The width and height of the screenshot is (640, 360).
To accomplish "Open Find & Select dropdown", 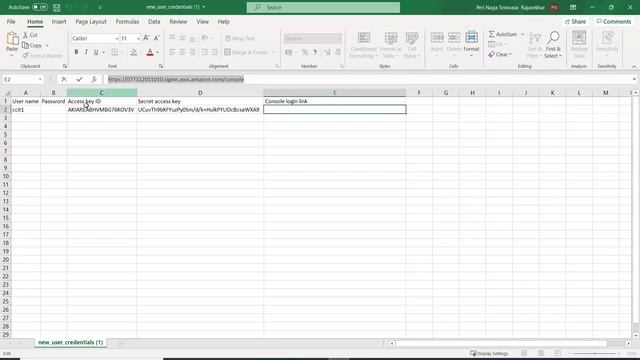I will point(553,44).
